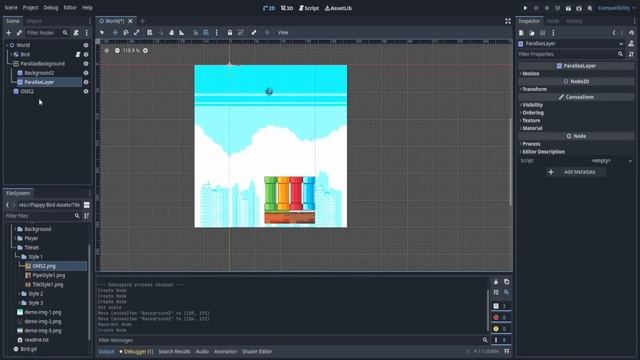The height and width of the screenshot is (360, 640).
Task: Go to previous object in Inspector history
Action: click(x=614, y=33)
